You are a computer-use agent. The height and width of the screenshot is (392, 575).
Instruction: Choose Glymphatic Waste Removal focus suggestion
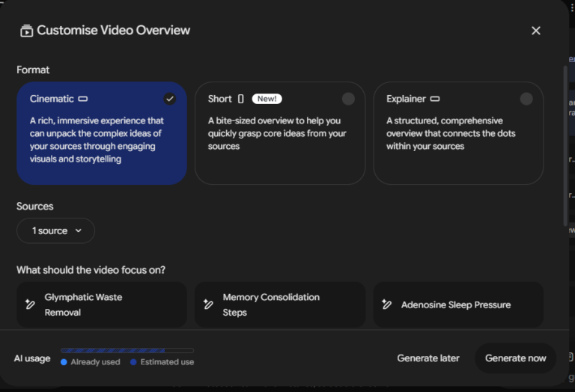tap(102, 304)
